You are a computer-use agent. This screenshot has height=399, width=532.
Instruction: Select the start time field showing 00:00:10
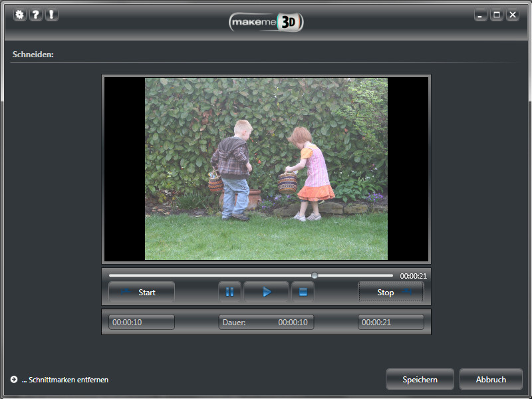[x=141, y=322]
